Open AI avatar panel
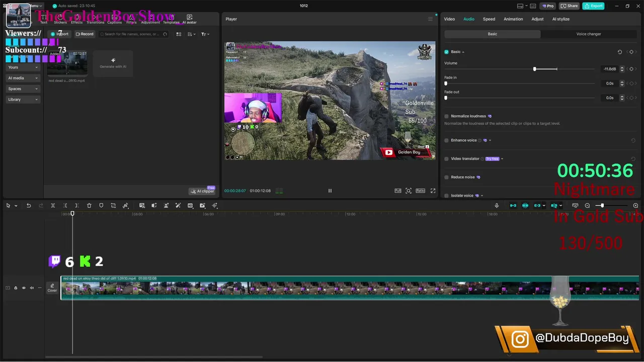The height and width of the screenshot is (362, 644). (190, 19)
